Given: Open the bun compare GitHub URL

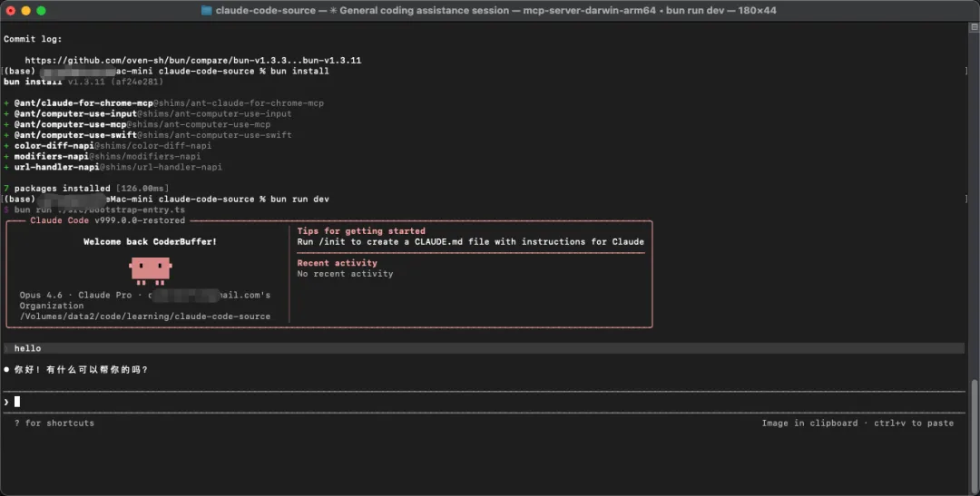Looking at the screenshot, I should (x=193, y=60).
